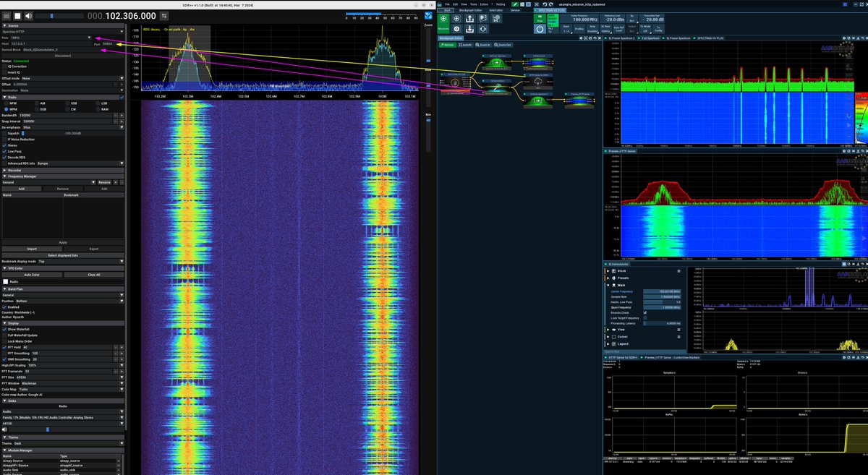The height and width of the screenshot is (475, 868).
Task: Toggle the Stereo checkbox
Action: pyautogui.click(x=4, y=145)
